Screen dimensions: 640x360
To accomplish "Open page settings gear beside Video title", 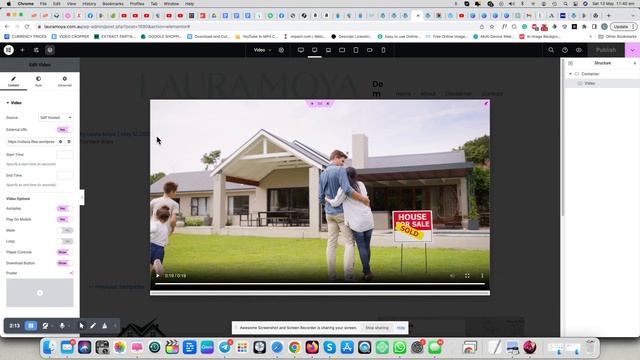I will 281,50.
